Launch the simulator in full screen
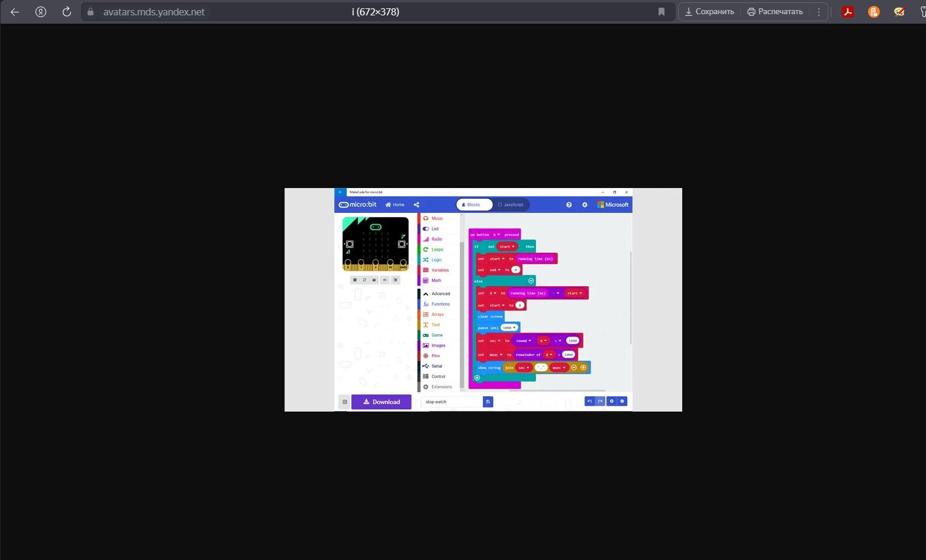Image resolution: width=926 pixels, height=560 pixels. [x=396, y=280]
